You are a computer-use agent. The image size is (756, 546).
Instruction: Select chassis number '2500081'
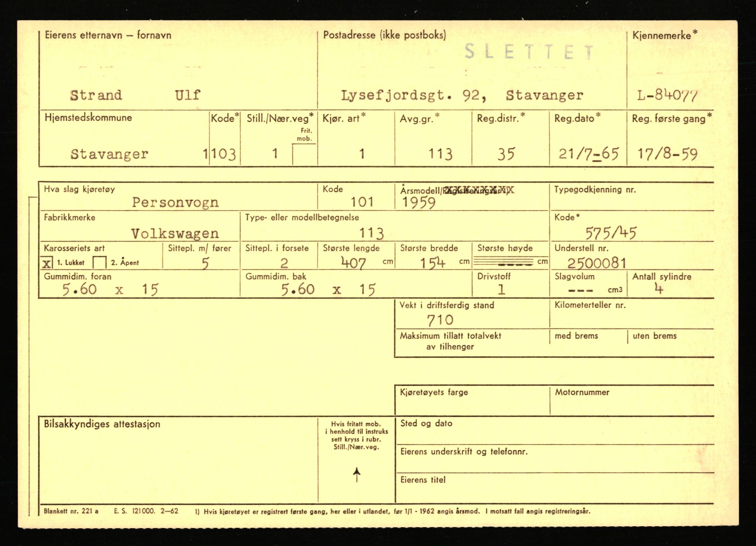[597, 263]
